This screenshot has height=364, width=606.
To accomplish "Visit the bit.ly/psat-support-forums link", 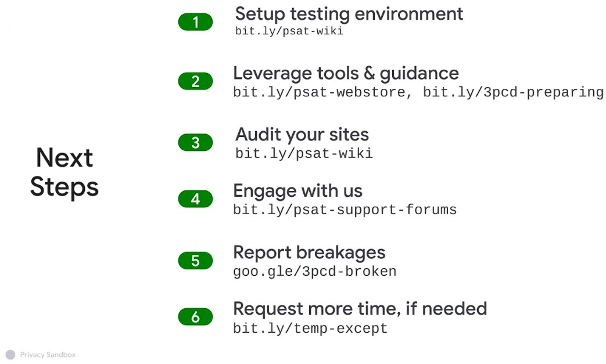I will pos(345,210).
